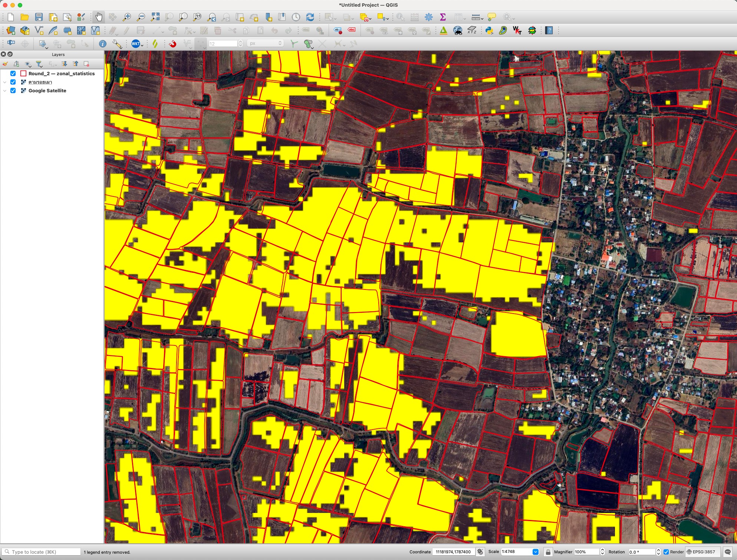
Task: Uncheck the ตามรอยเผา layer visibility
Action: pos(13,82)
